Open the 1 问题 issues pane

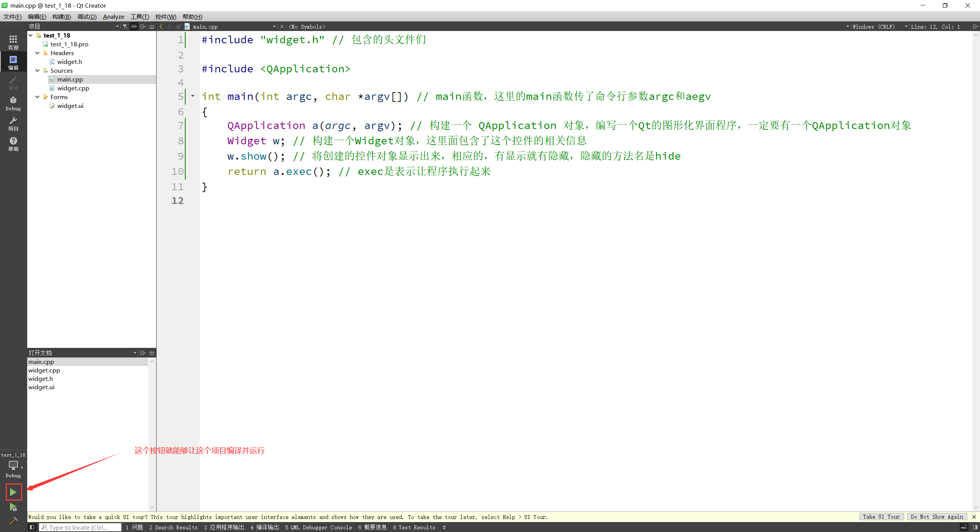coord(134,527)
